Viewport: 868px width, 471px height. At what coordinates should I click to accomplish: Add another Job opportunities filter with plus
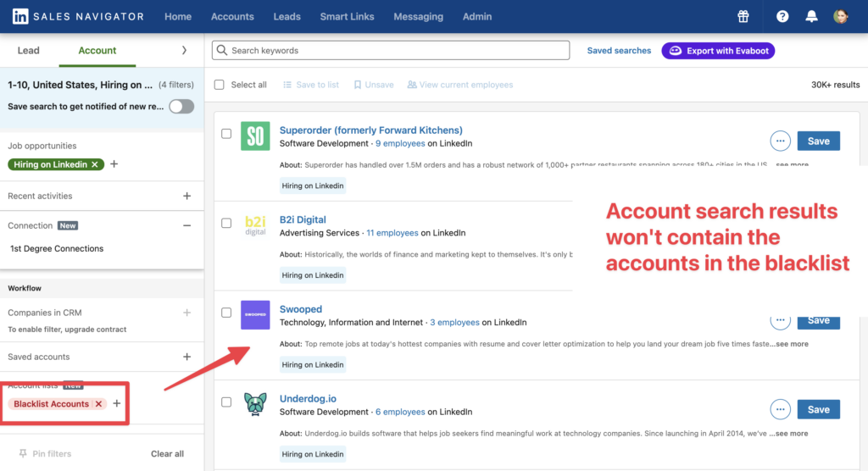pyautogui.click(x=114, y=163)
